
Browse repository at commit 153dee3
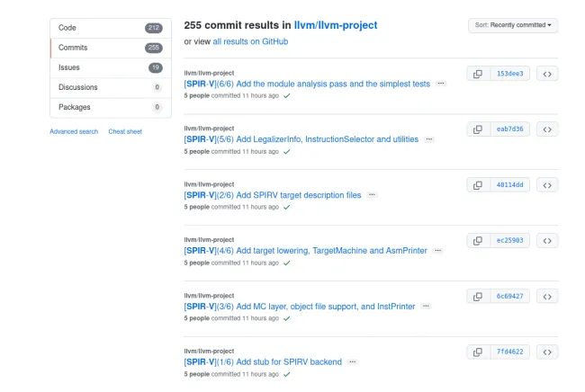[547, 74]
